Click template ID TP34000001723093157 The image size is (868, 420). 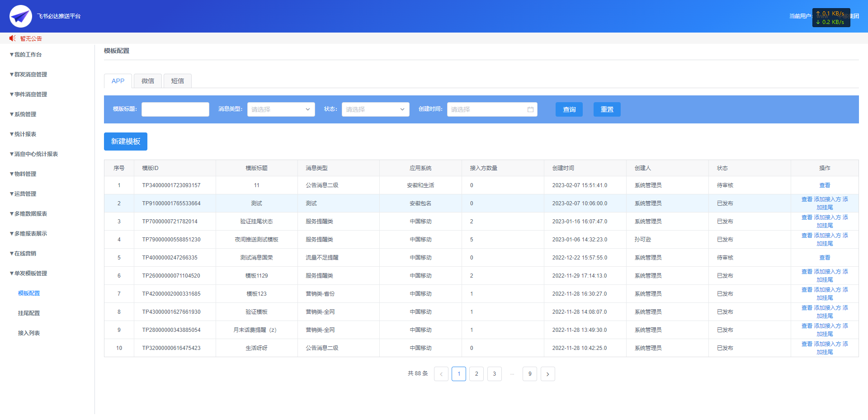(171, 185)
